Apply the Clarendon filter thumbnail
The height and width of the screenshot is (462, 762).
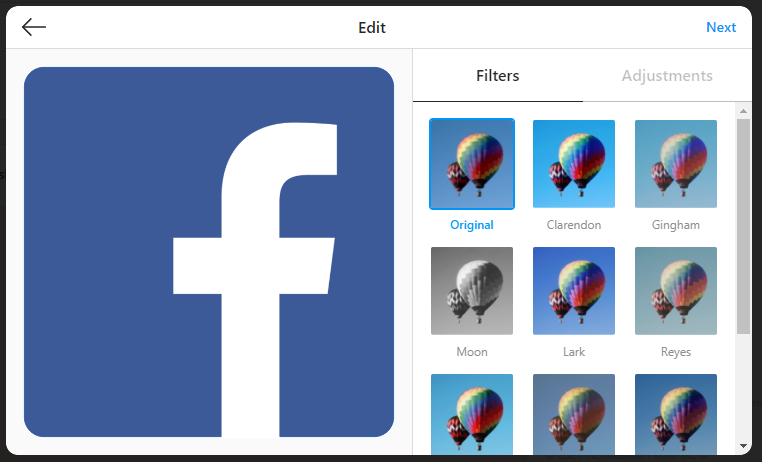pyautogui.click(x=574, y=164)
